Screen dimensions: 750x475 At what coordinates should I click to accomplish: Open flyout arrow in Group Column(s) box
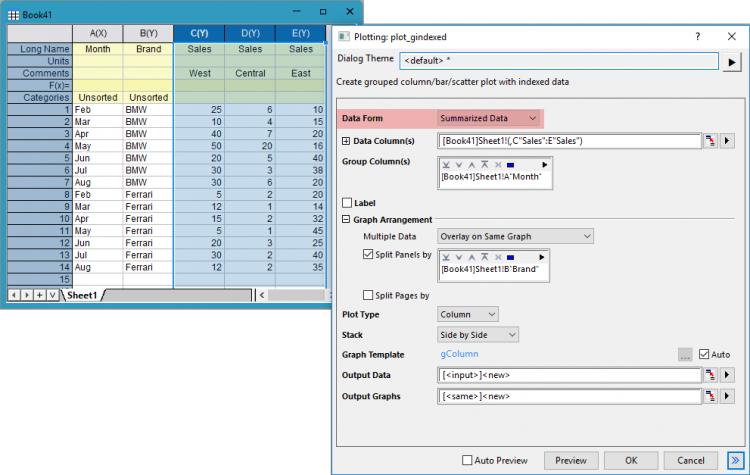click(x=544, y=165)
